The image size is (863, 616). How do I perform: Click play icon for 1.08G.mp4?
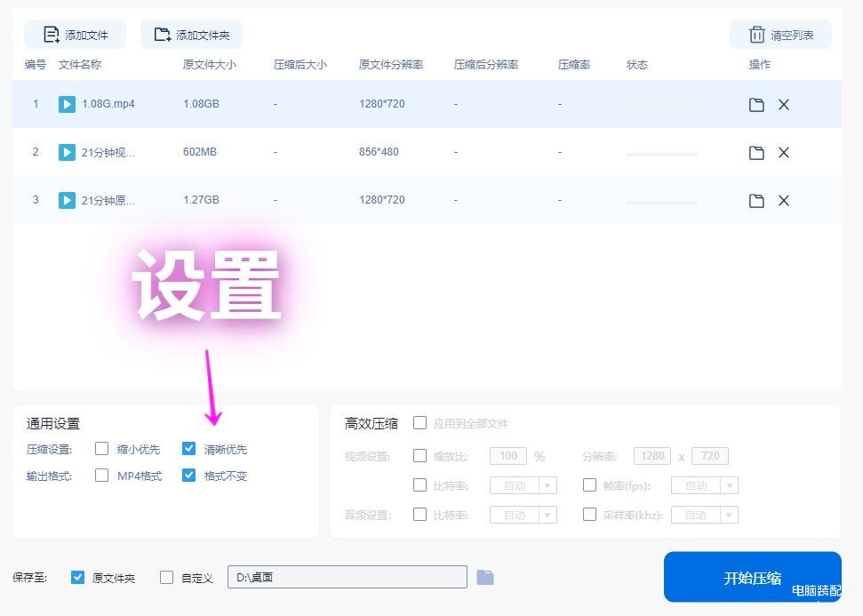coord(67,104)
